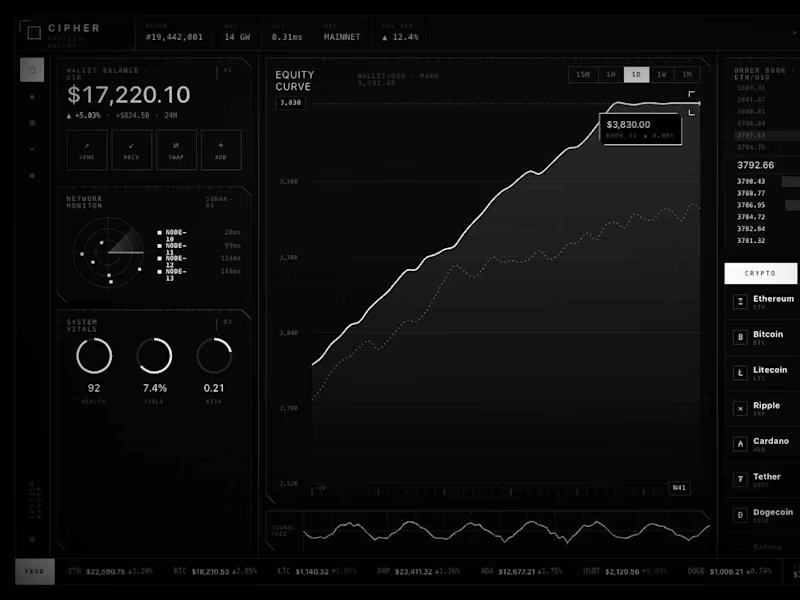Click the chart expand corner brackets
This screenshot has width=800, height=600.
(691, 103)
